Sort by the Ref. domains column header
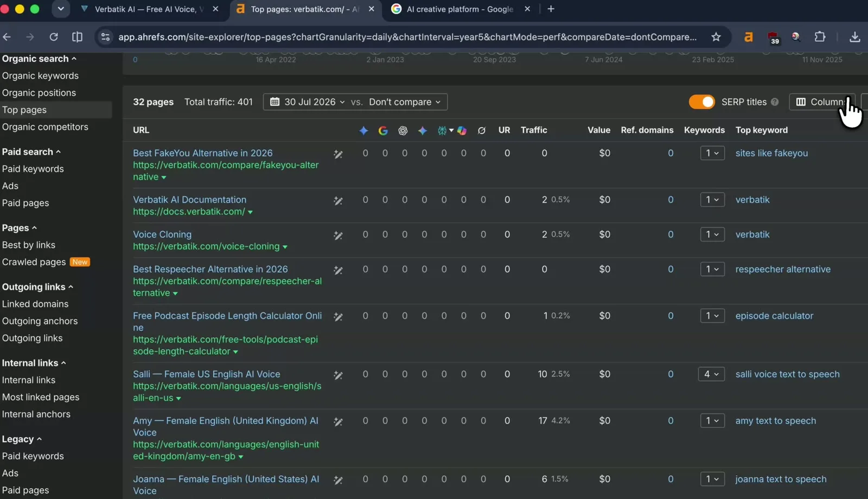 pos(647,130)
